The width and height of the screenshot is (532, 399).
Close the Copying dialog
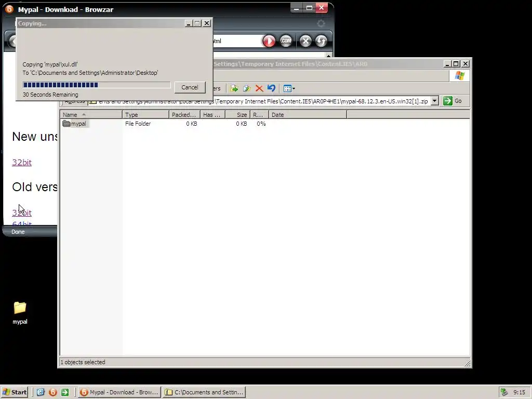tap(207, 23)
